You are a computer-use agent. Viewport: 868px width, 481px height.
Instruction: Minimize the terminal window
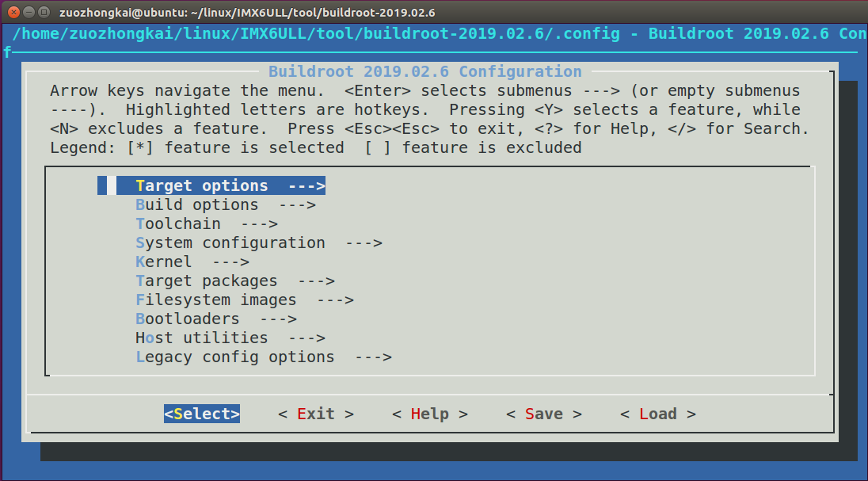[29, 12]
